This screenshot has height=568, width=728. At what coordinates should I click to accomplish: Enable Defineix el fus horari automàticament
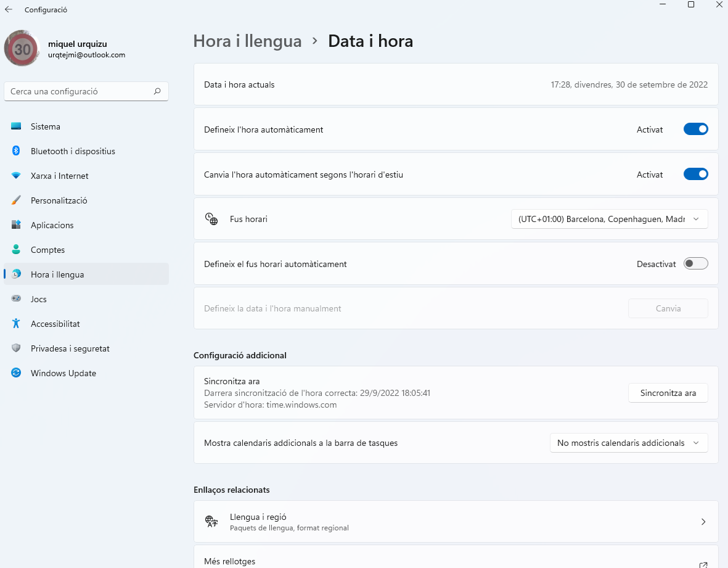click(x=695, y=264)
